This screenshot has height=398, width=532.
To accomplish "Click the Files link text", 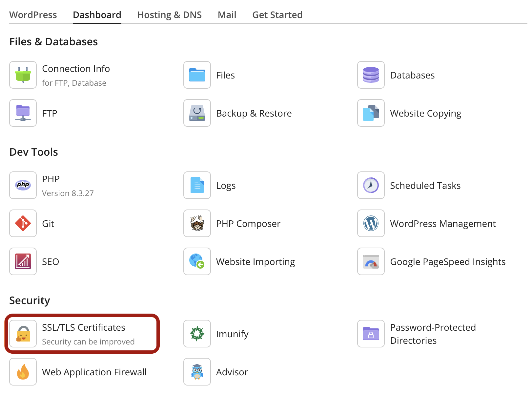I will (226, 75).
